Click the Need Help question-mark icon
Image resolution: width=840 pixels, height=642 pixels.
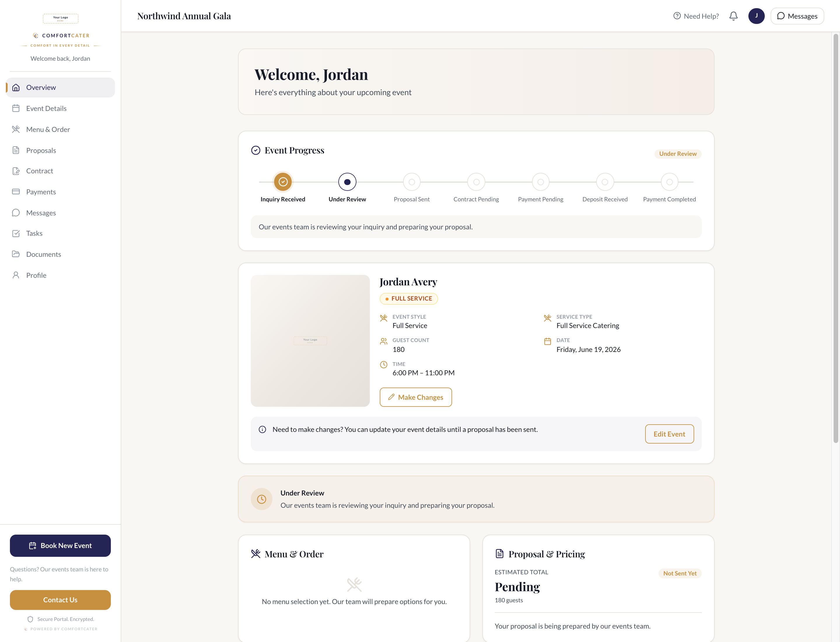[x=677, y=16]
